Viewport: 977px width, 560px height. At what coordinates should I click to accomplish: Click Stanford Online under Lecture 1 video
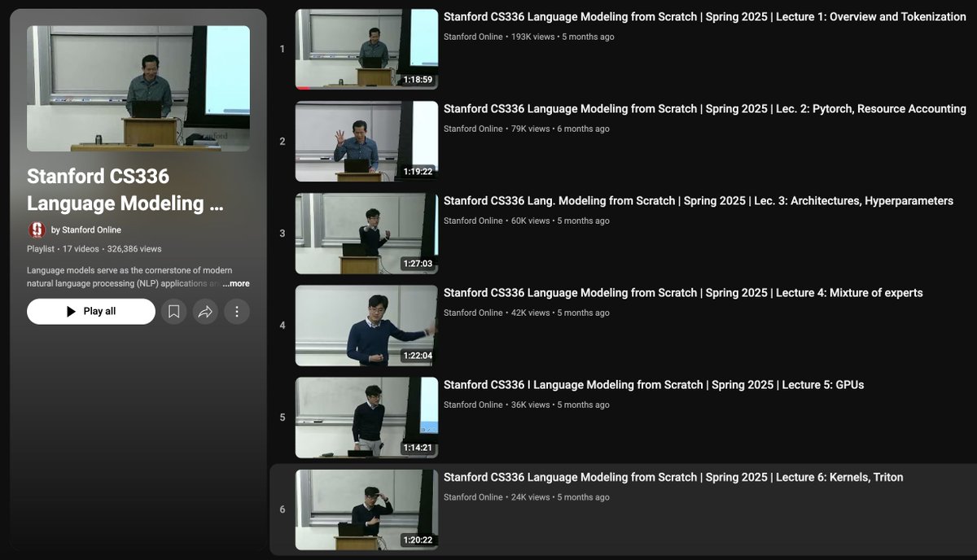[x=473, y=37]
